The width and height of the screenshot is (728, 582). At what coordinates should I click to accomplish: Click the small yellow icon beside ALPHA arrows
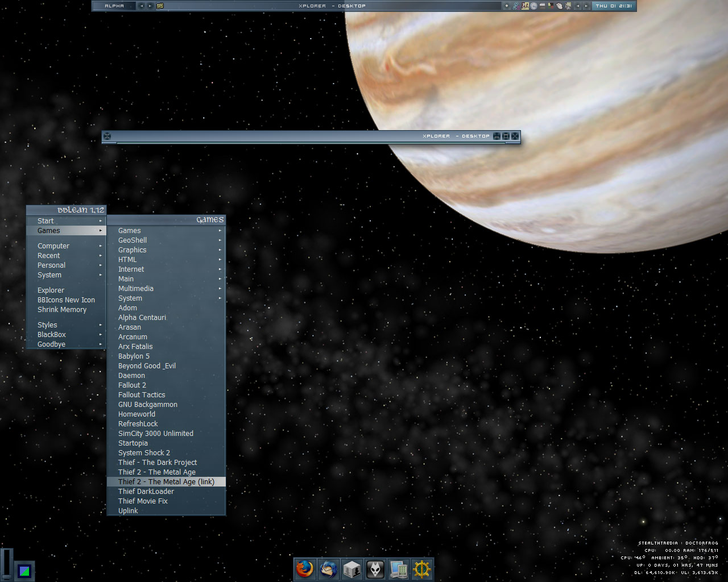160,6
